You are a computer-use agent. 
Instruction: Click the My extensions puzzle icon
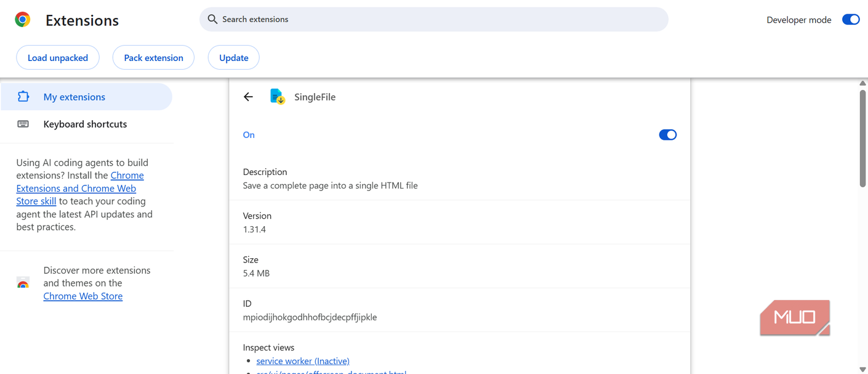tap(23, 97)
